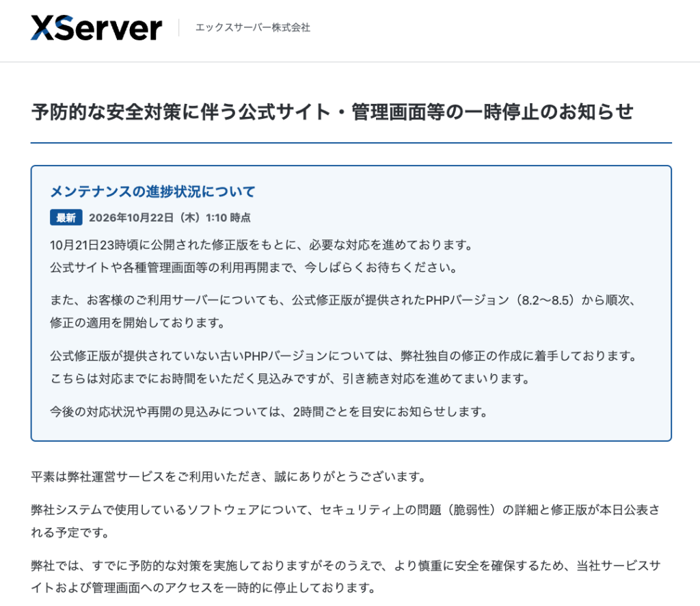Click the line 弊社では、すでに予防的な対策を実施

(345, 566)
